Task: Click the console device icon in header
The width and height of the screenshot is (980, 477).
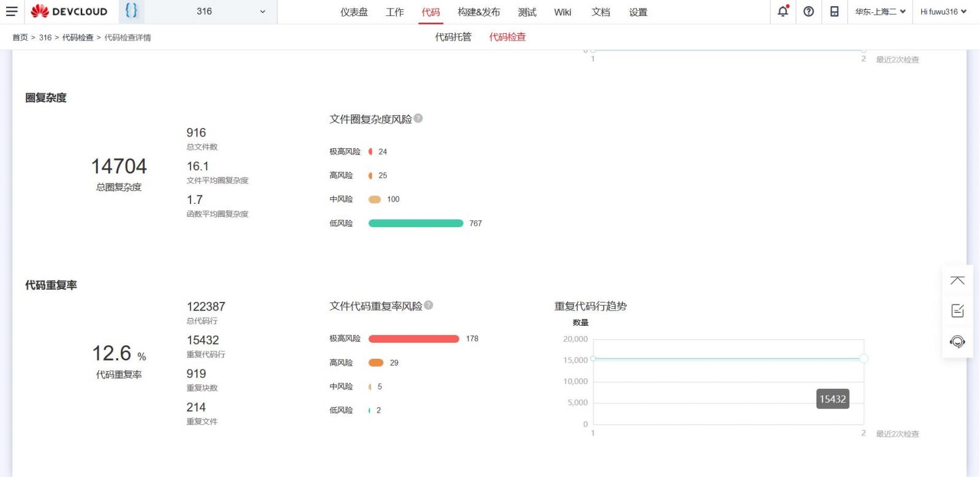Action: (834, 12)
